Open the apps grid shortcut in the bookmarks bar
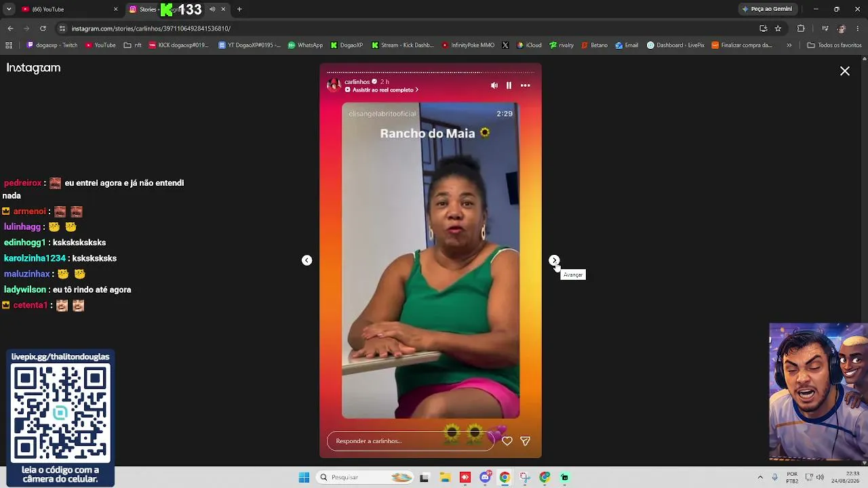Viewport: 868px width, 488px height. tap(9, 45)
